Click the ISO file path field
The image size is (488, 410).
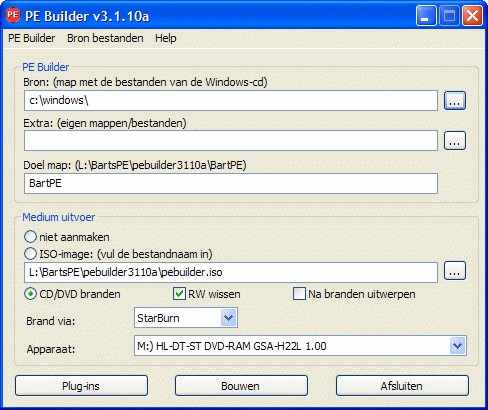[x=231, y=272]
